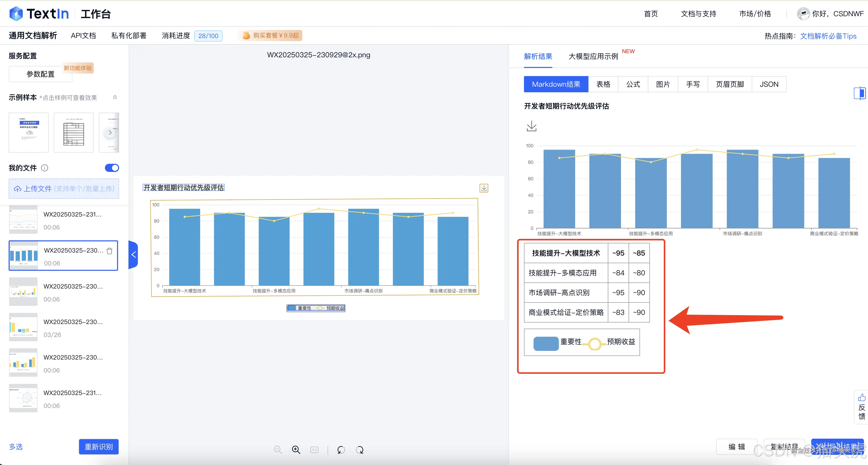
Task: Reset preview to 1:1 actual size
Action: [x=314, y=450]
